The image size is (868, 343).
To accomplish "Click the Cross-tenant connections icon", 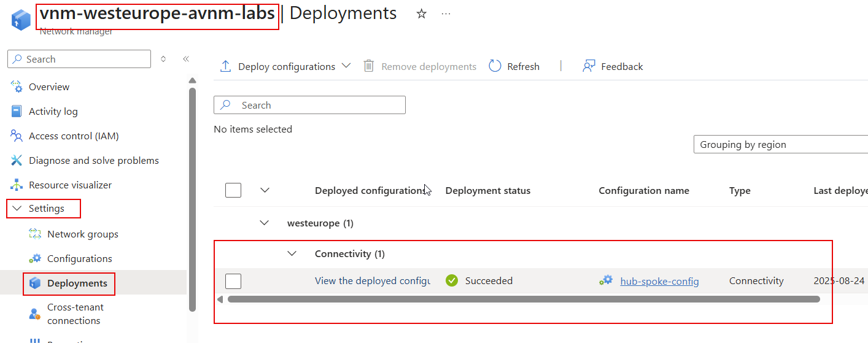I will [35, 314].
